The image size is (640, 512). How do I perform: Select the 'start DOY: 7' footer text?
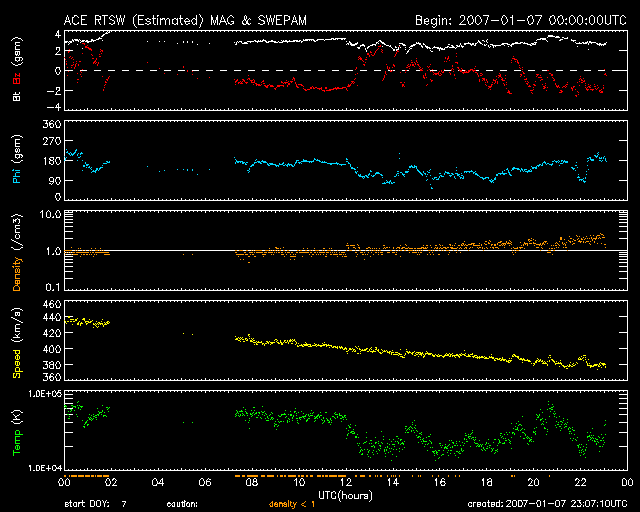pos(96,504)
